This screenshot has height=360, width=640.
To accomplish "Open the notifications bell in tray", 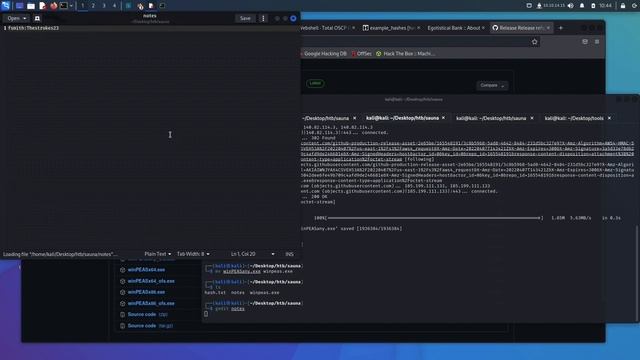I will pyautogui.click(x=582, y=6).
